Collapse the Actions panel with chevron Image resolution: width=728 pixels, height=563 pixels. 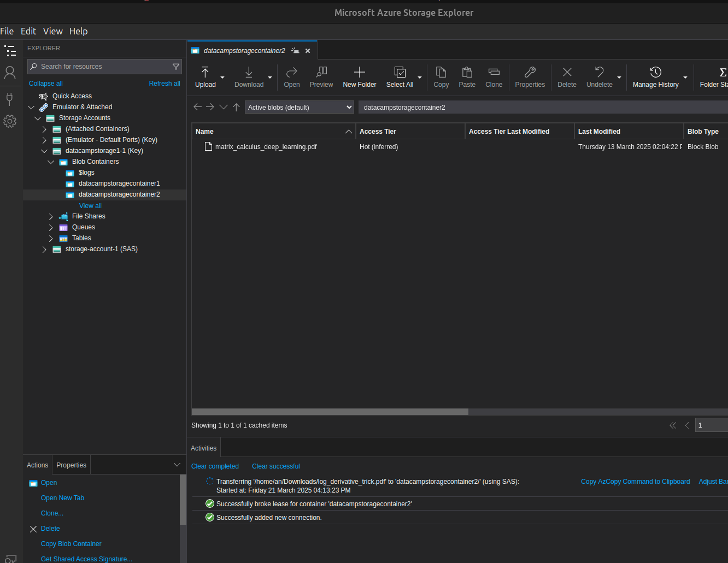(x=177, y=465)
